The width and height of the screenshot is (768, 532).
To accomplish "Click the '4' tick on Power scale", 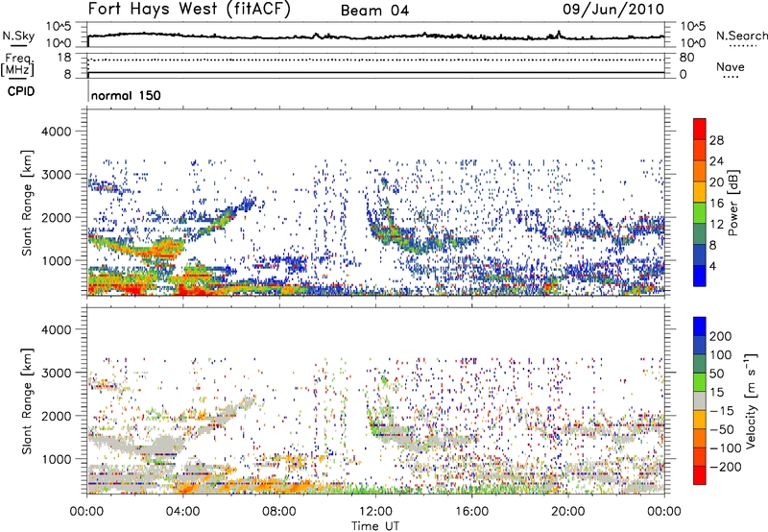I will pos(712,266).
